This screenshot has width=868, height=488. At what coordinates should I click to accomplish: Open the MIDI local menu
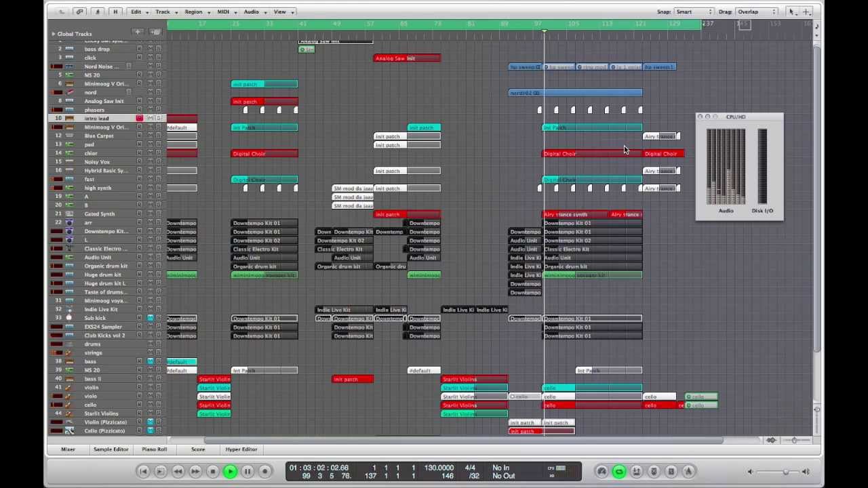point(226,12)
